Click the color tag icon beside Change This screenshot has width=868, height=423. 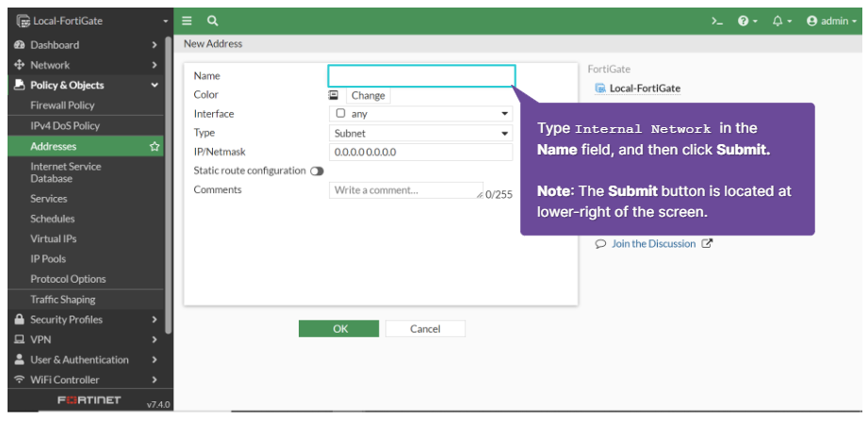[x=334, y=94]
